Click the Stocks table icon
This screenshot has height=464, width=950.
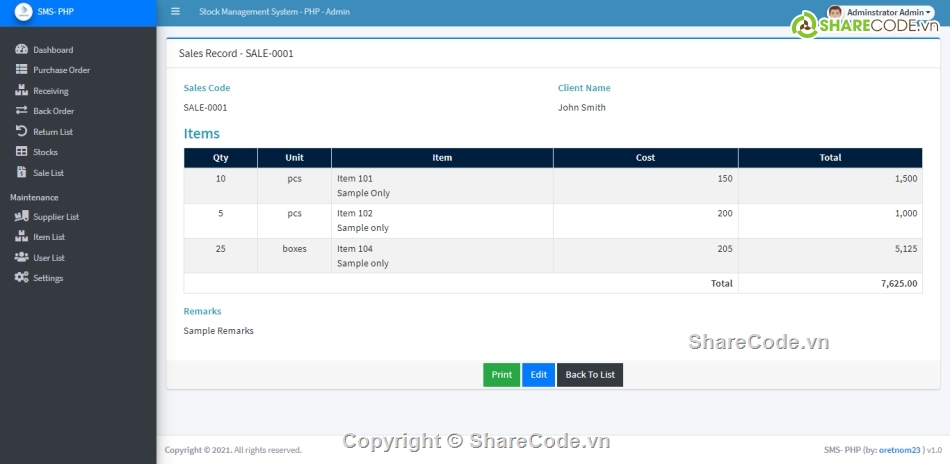21,152
